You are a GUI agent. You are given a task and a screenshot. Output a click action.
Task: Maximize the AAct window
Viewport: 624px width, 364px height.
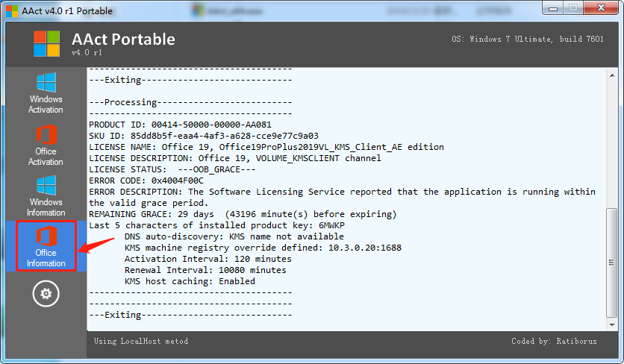pos(573,8)
